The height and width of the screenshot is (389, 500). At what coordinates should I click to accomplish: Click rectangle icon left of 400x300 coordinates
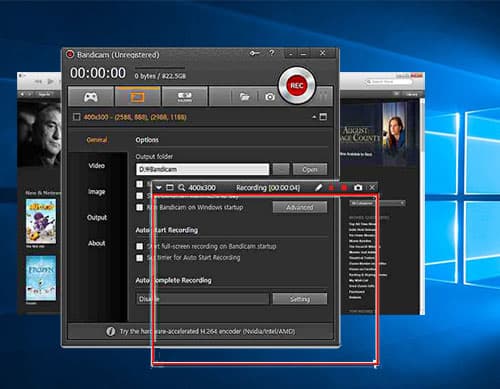(x=77, y=117)
